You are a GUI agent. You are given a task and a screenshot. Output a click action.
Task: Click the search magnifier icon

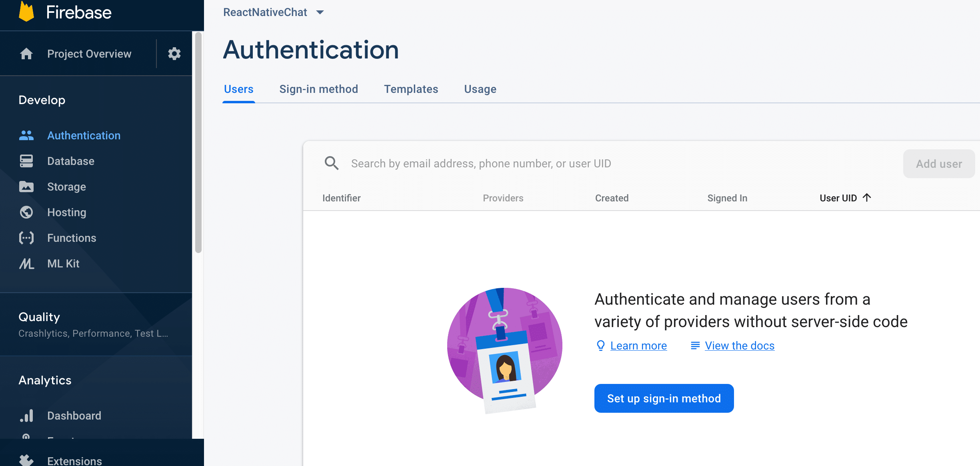coord(332,163)
